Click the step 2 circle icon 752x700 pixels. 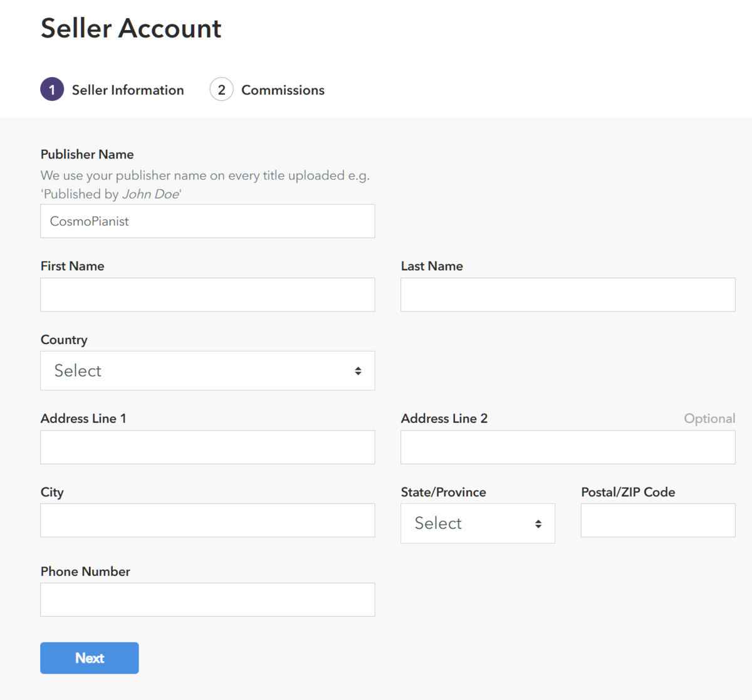[x=221, y=90]
